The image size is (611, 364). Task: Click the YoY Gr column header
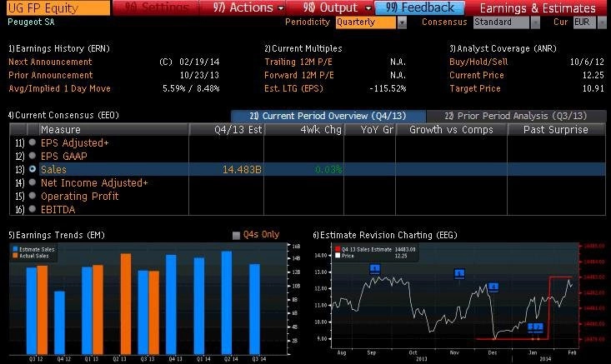tap(370, 130)
